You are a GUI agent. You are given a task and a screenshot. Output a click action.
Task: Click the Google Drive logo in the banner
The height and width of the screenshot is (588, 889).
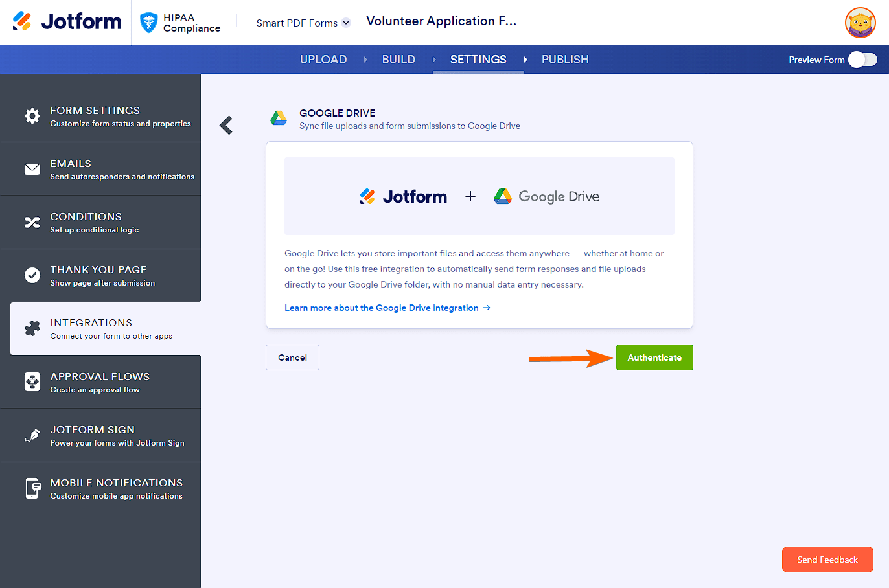546,196
